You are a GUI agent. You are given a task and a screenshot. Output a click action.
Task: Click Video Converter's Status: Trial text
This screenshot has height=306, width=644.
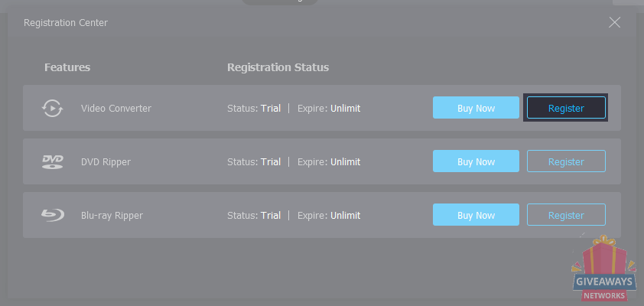point(254,109)
